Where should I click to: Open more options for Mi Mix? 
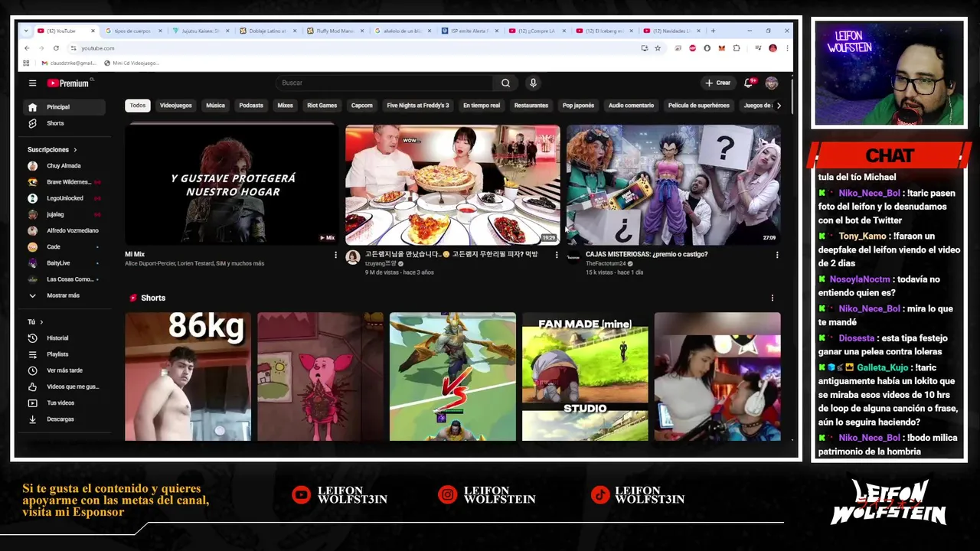[x=335, y=255]
